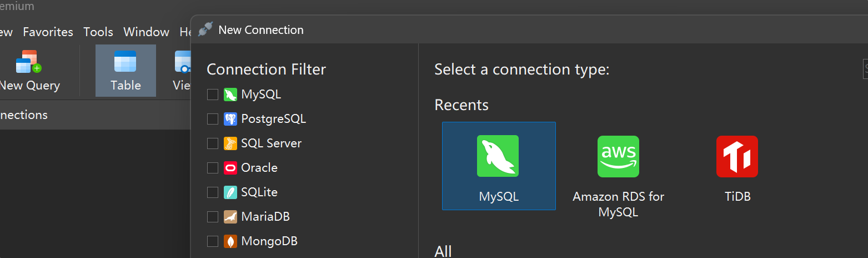Check the PostgreSQL filter checkbox
The width and height of the screenshot is (868, 258).
point(213,119)
